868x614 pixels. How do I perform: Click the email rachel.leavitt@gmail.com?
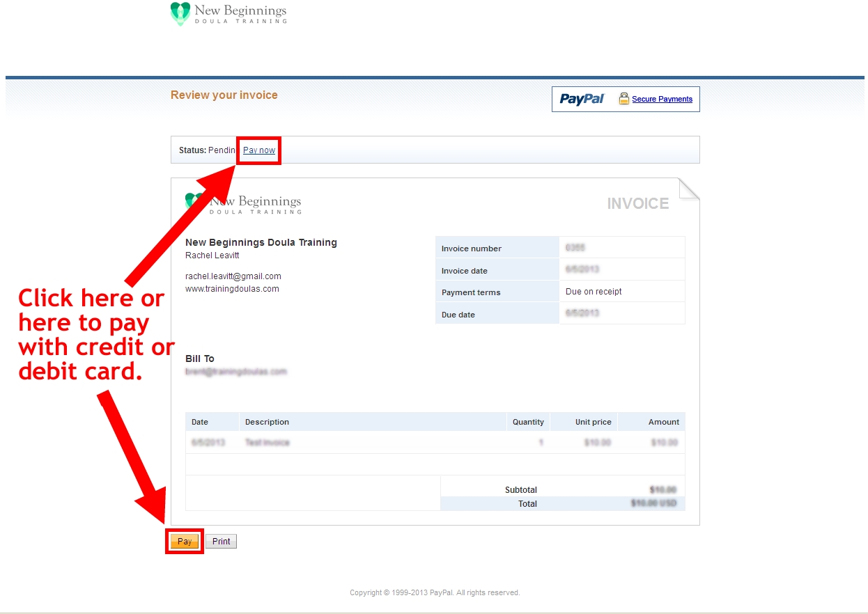[233, 276]
